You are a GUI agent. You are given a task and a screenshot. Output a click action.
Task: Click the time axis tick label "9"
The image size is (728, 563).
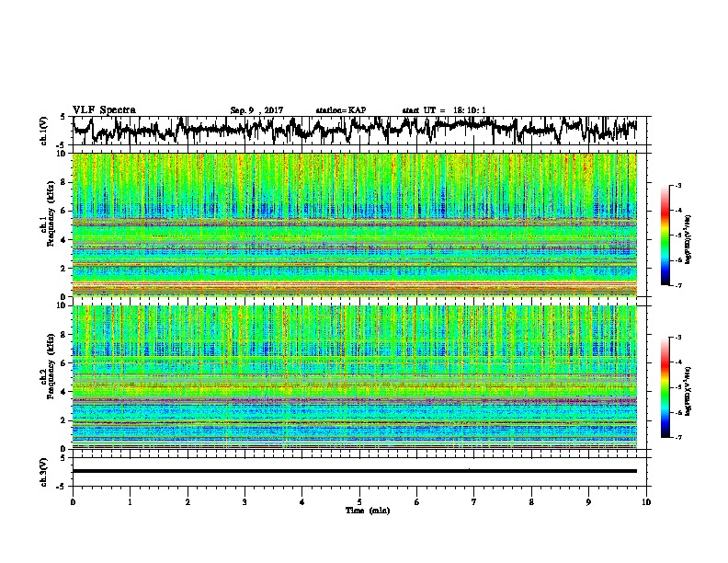click(x=588, y=502)
